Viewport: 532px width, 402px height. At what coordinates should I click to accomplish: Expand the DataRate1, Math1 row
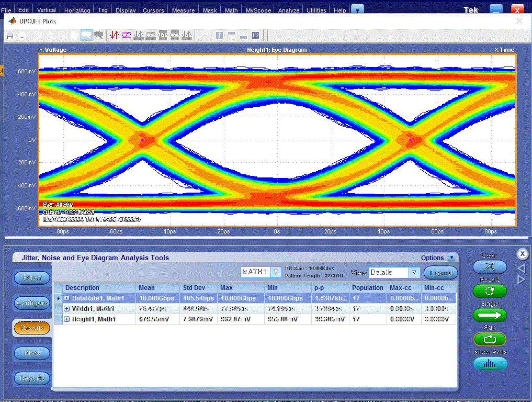[67, 298]
